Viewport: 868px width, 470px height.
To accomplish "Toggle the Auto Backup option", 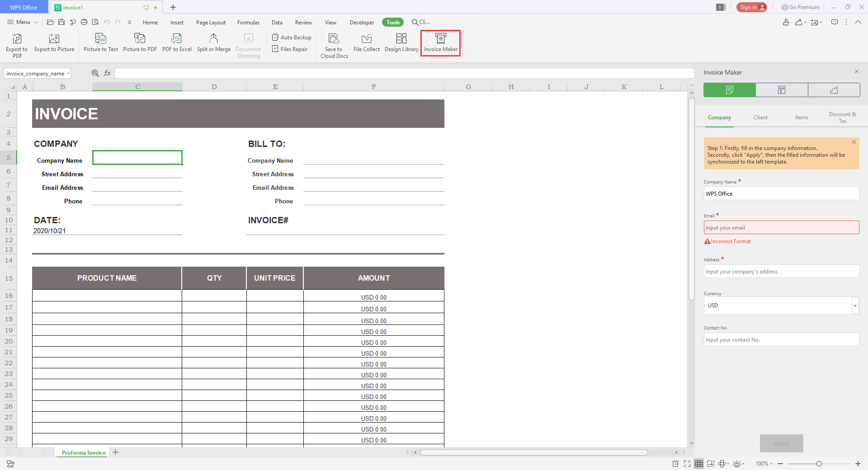I will [x=292, y=38].
